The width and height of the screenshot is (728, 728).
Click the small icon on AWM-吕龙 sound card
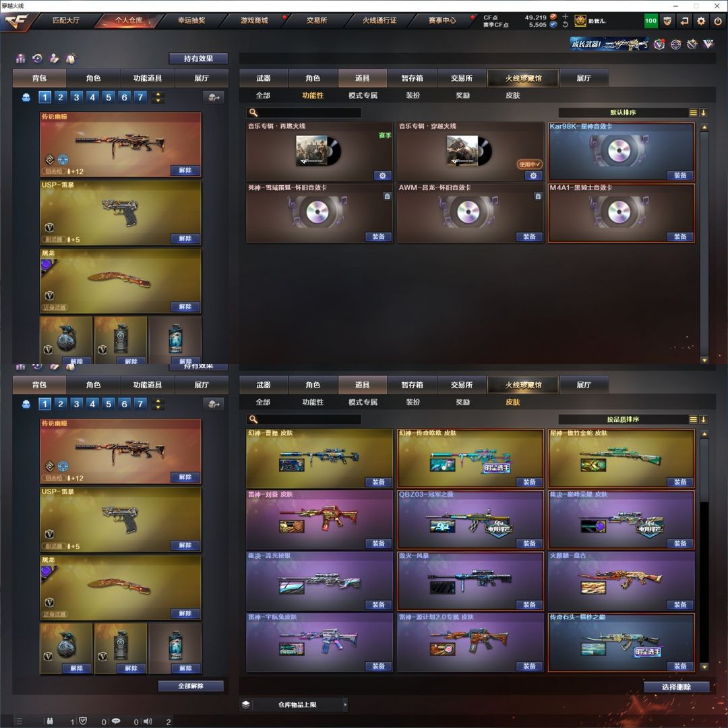(x=538, y=196)
